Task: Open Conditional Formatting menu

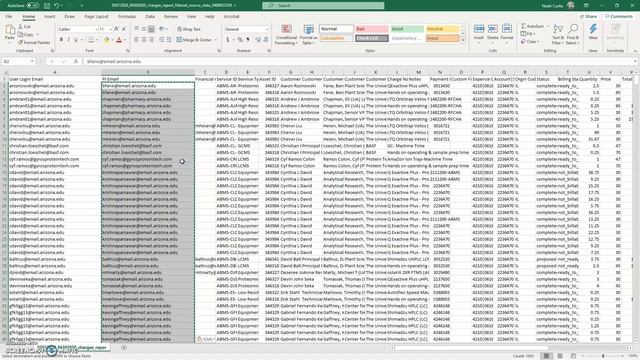Action: [287, 34]
